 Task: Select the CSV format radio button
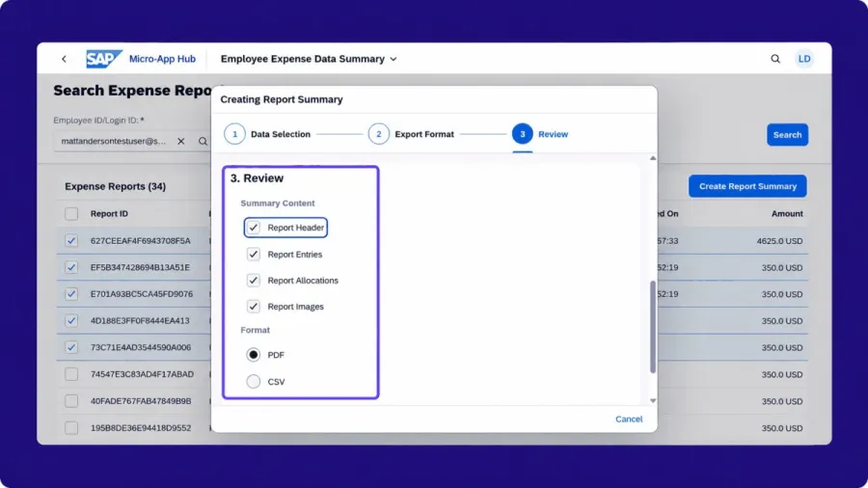pos(253,381)
